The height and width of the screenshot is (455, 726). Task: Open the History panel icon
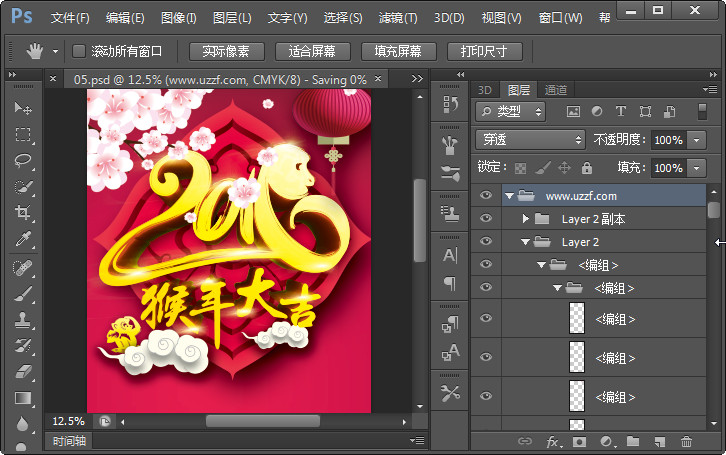(x=450, y=105)
